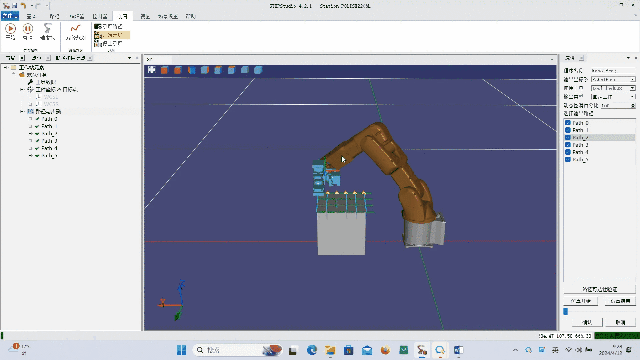Click the gray robot arm ribbon icon
Screen dimensions: 640x360
(47, 28)
